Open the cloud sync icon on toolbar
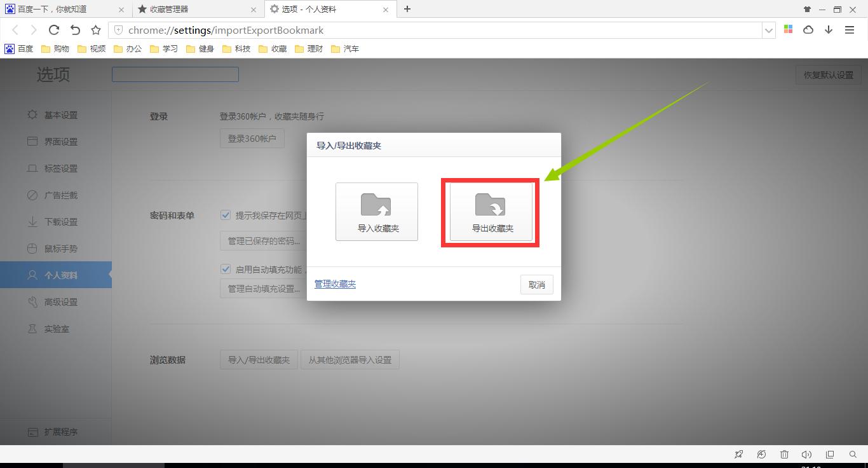This screenshot has width=868, height=468. click(808, 30)
